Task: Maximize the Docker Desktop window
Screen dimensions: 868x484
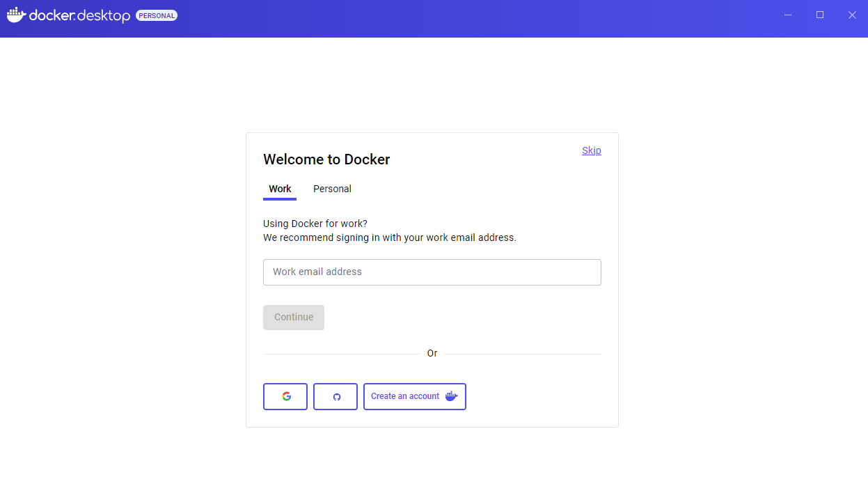Action: pyautogui.click(x=819, y=15)
